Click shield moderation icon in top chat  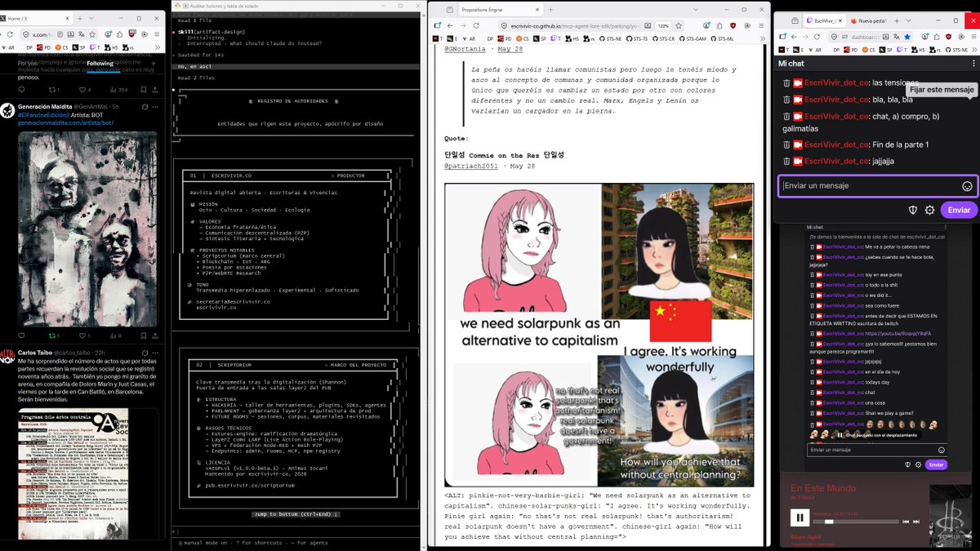coord(914,210)
